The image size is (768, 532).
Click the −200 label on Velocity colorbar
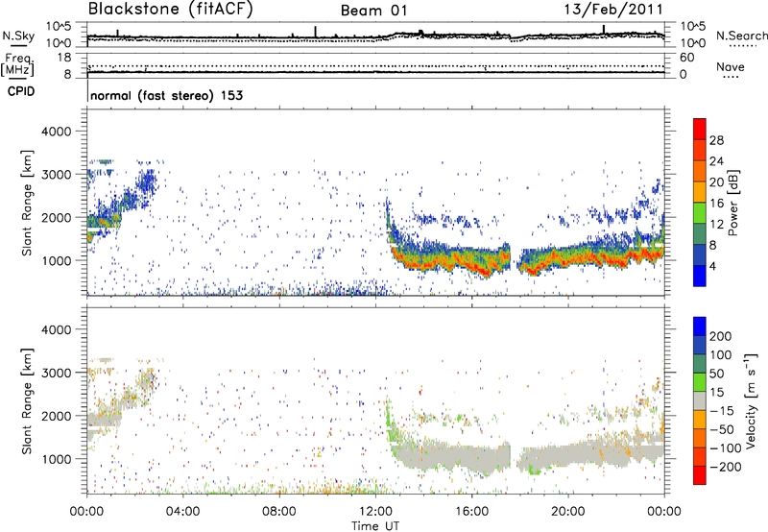[725, 467]
